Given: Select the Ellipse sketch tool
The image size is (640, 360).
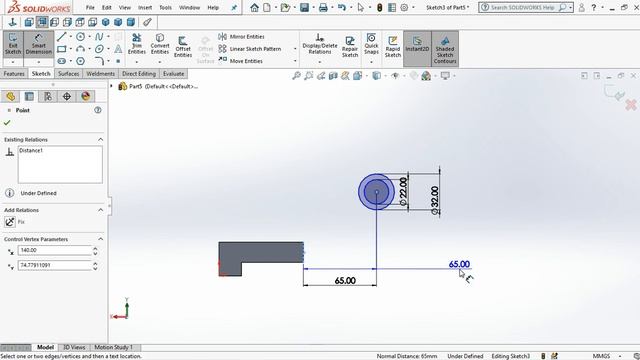Looking at the screenshot, I should (99, 49).
